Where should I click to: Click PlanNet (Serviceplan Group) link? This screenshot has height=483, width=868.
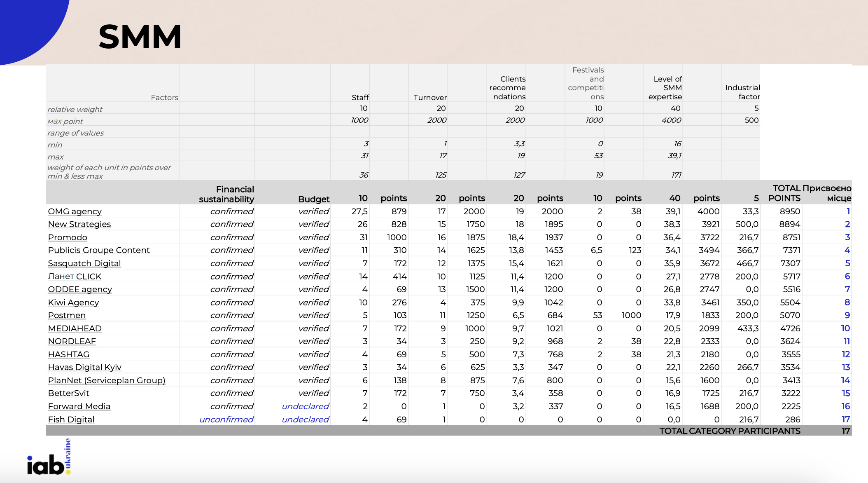(107, 380)
